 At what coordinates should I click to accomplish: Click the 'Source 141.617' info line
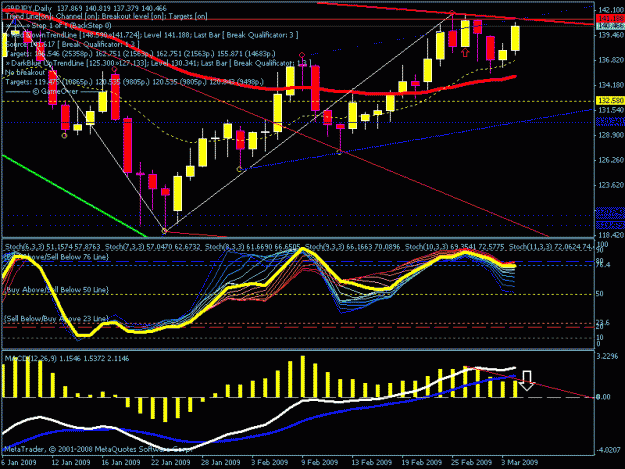pos(72,44)
